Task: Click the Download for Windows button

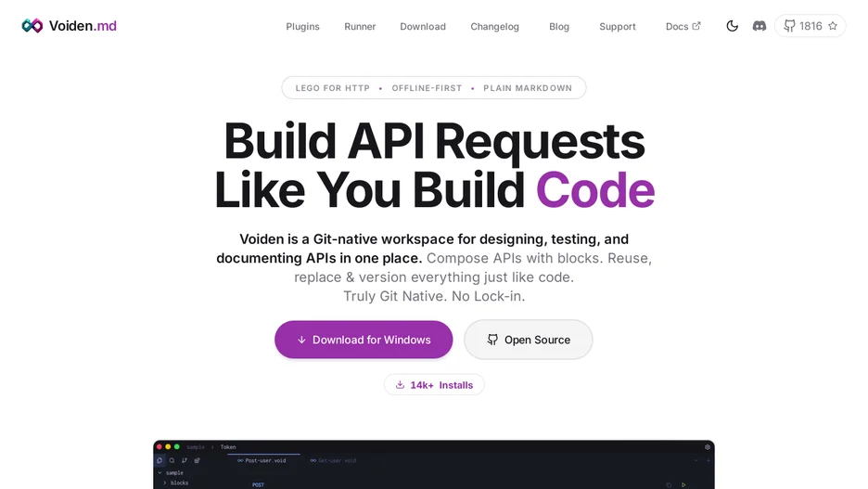Action: pyautogui.click(x=364, y=340)
